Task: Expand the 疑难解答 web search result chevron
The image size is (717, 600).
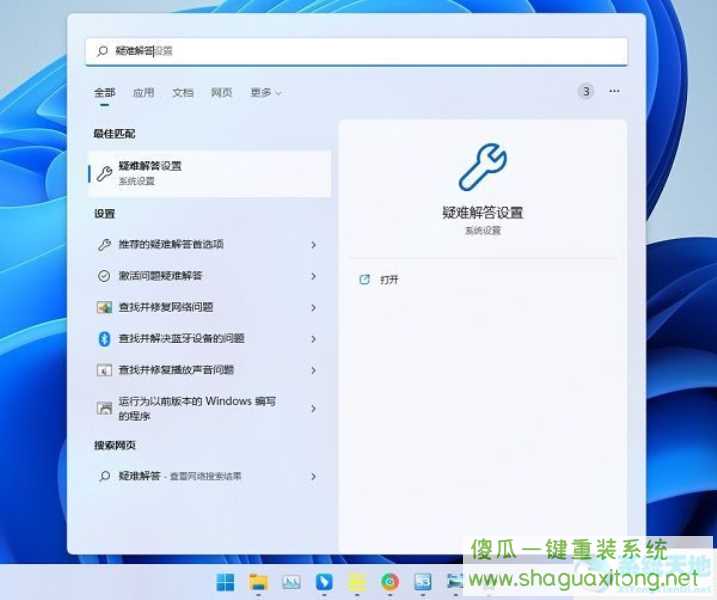Action: 314,477
